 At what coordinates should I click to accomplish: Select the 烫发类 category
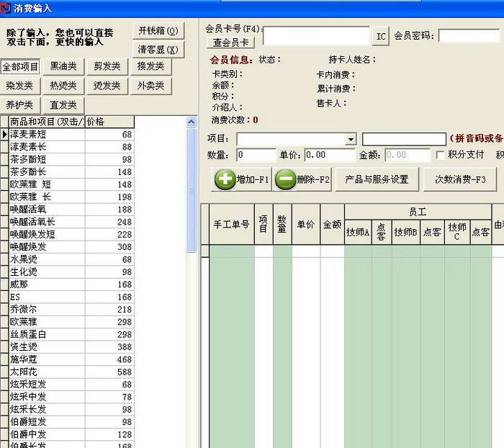coord(107,86)
